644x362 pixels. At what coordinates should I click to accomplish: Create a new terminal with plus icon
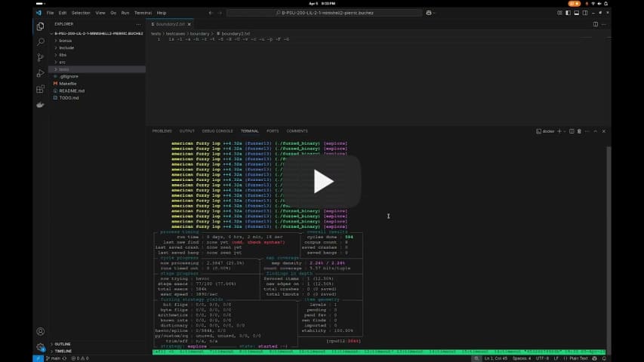[x=559, y=131]
